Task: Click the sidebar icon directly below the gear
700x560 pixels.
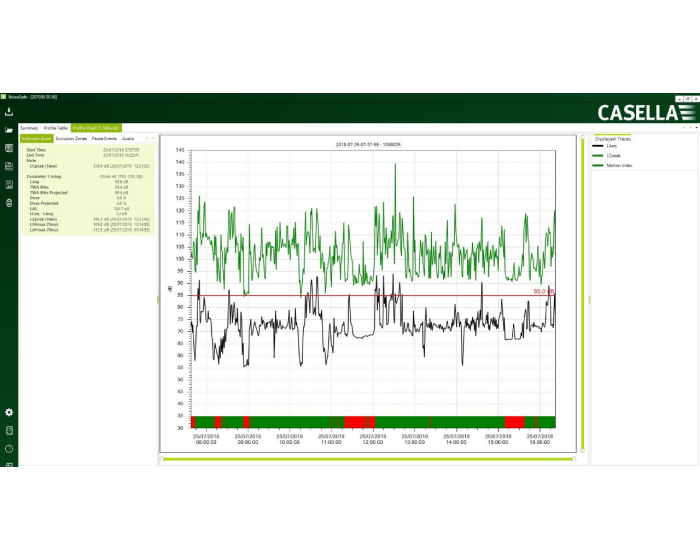Action: click(x=9, y=430)
